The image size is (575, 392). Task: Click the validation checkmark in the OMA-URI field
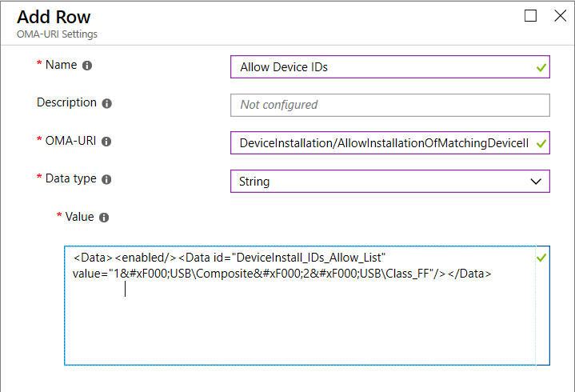tap(541, 143)
